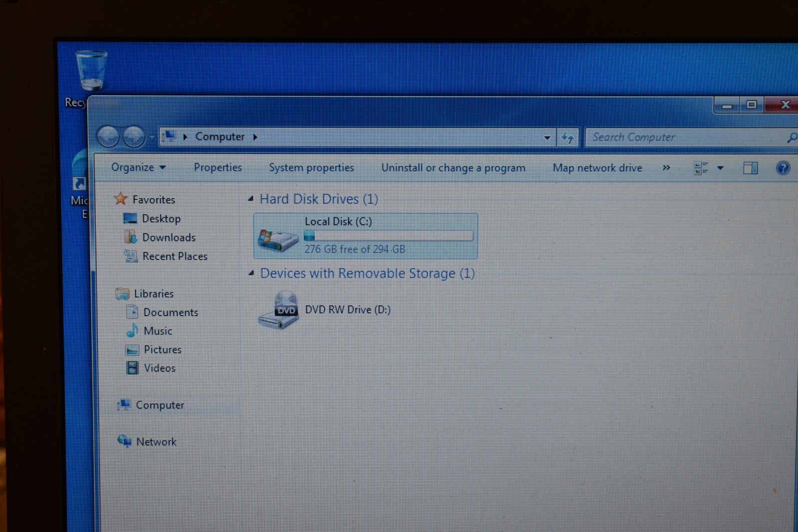Click the 'Local Disk (C:)' label
Screen dimensions: 798x532
(x=339, y=221)
